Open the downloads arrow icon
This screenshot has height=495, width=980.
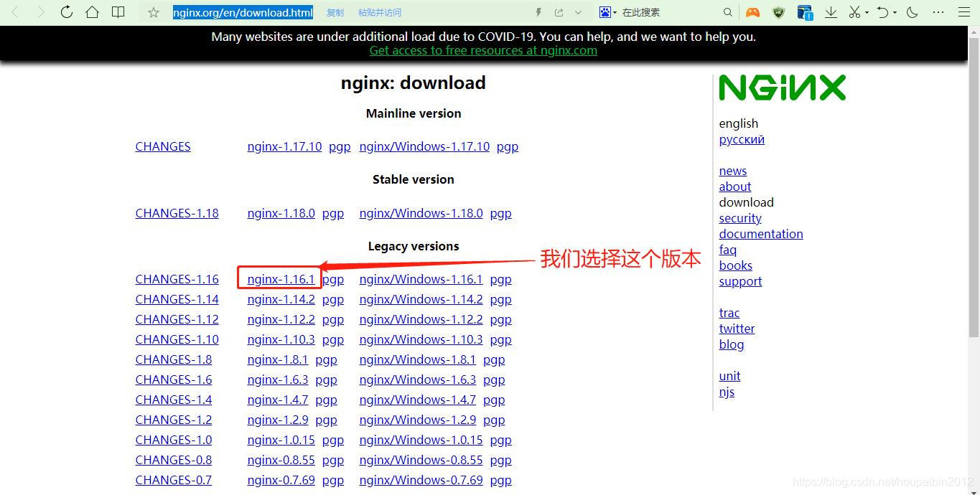click(x=831, y=12)
